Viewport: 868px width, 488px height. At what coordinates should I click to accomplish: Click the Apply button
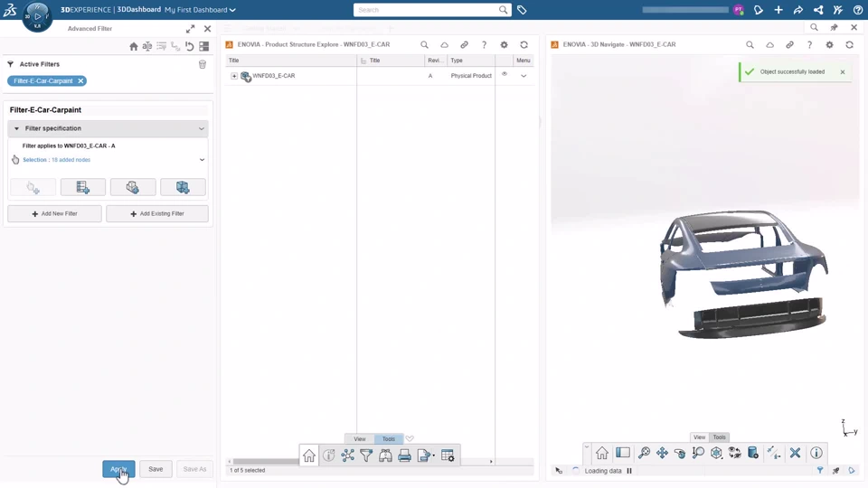pos(118,469)
